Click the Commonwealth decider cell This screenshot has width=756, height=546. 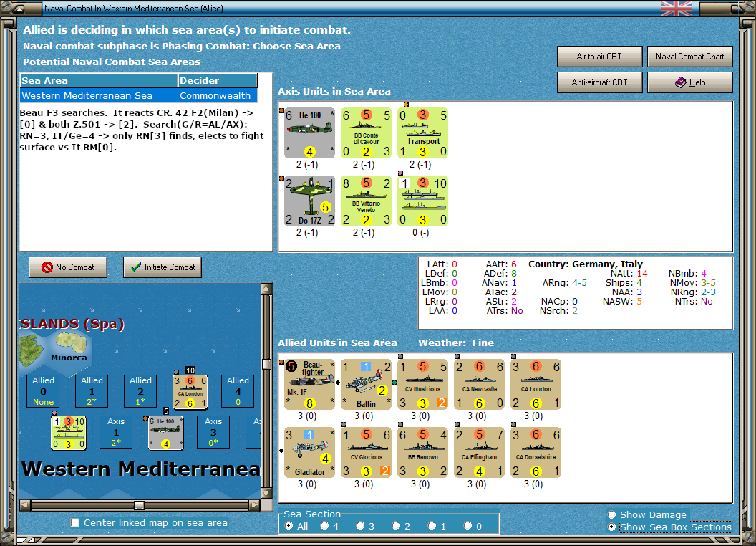coord(218,95)
